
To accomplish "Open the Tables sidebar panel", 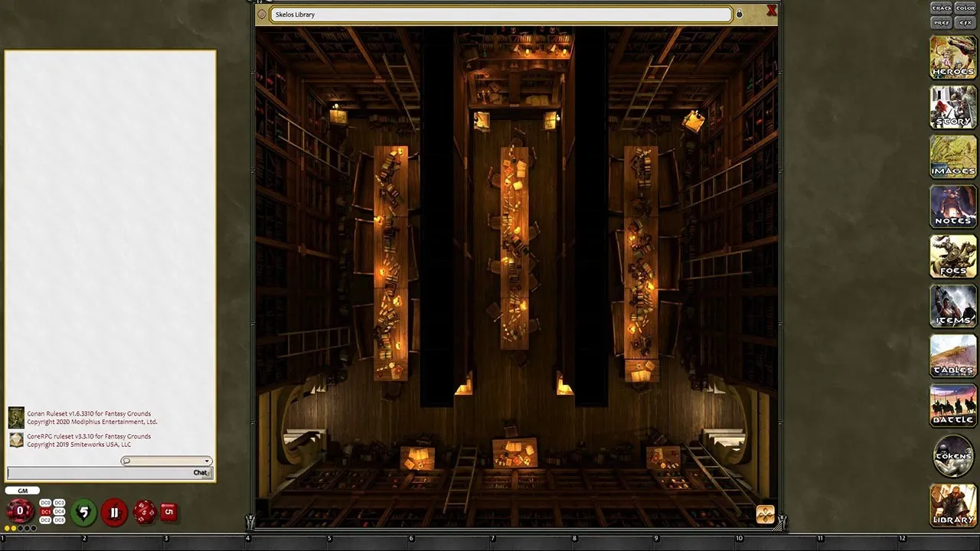I will (x=953, y=355).
